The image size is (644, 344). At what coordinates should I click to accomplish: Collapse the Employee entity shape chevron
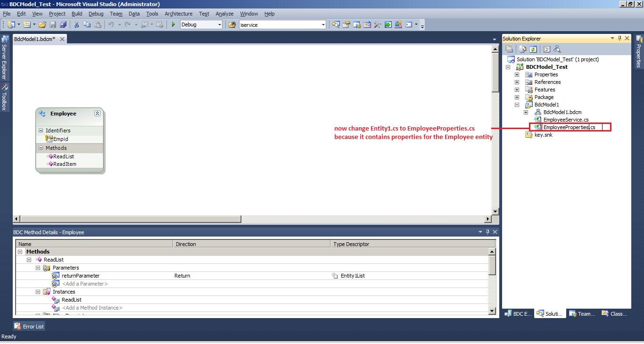[97, 114]
